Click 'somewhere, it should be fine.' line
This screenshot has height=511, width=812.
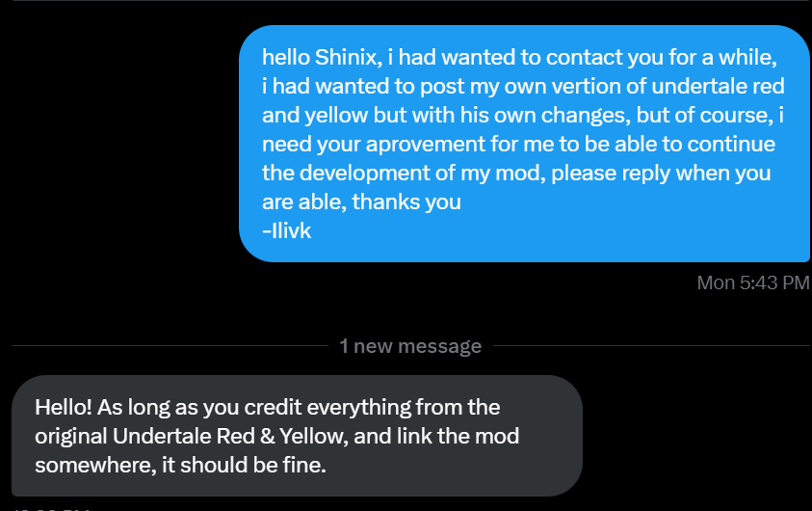point(181,465)
